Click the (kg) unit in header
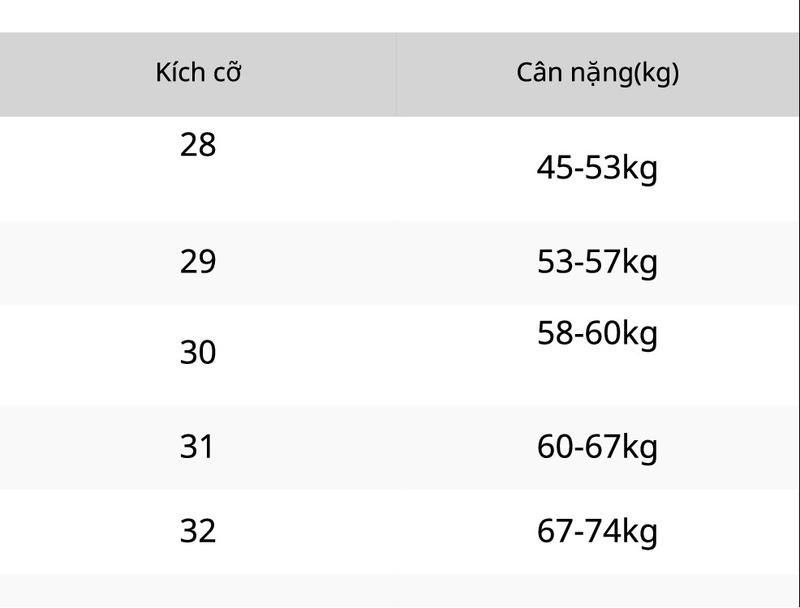800x608 pixels. [656, 74]
